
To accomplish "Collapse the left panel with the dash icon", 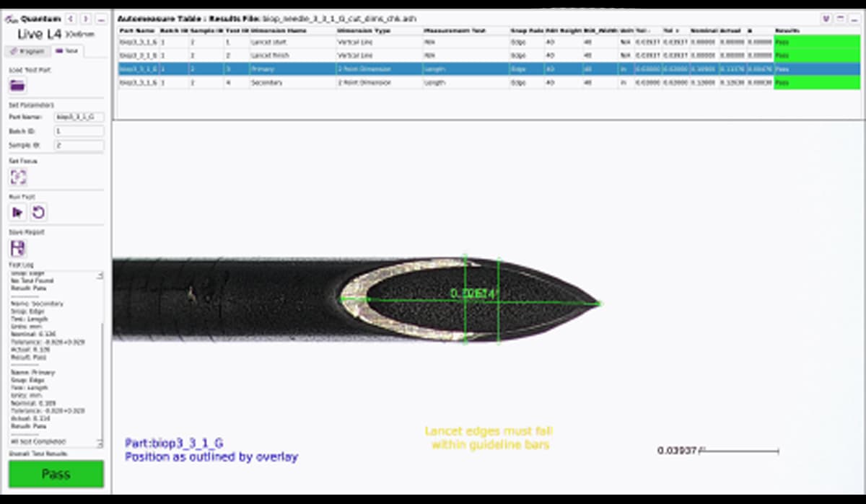I will [x=100, y=19].
